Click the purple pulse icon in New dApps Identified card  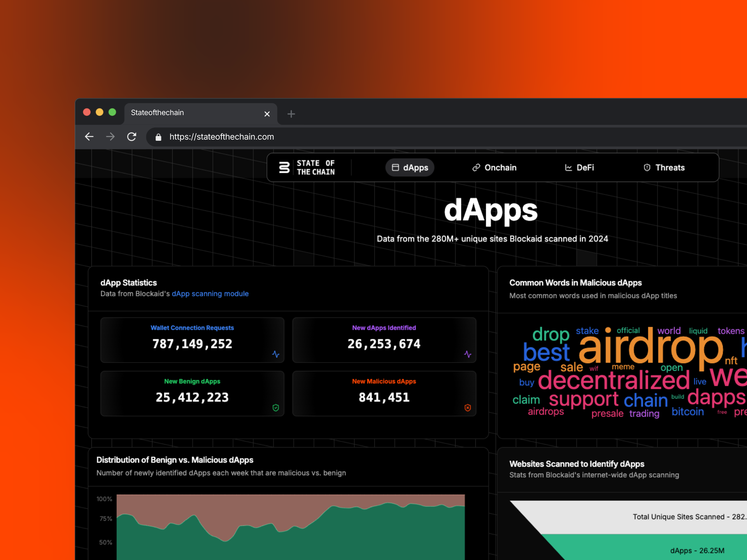point(468,354)
